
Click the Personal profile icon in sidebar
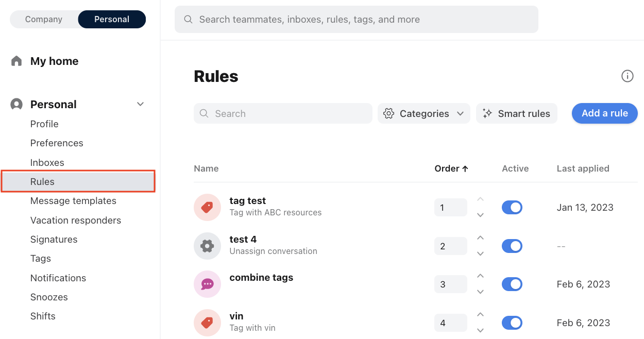[15, 104]
